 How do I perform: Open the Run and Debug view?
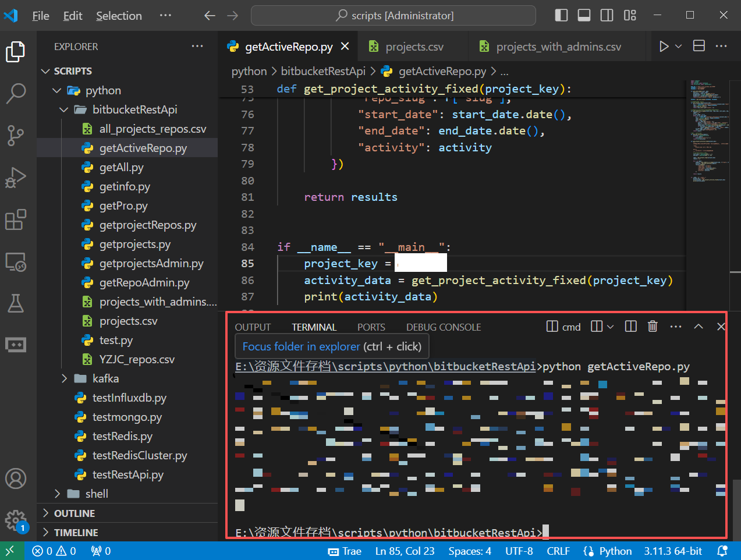pyautogui.click(x=16, y=178)
